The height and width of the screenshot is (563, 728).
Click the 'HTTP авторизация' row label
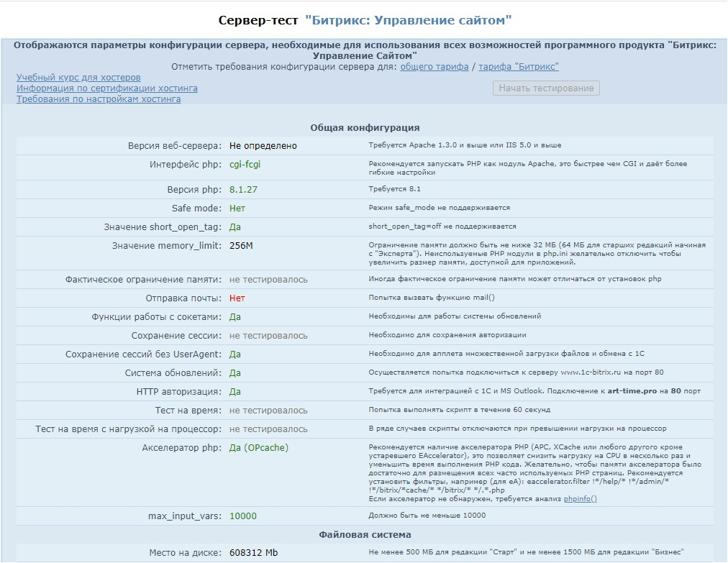pos(178,391)
